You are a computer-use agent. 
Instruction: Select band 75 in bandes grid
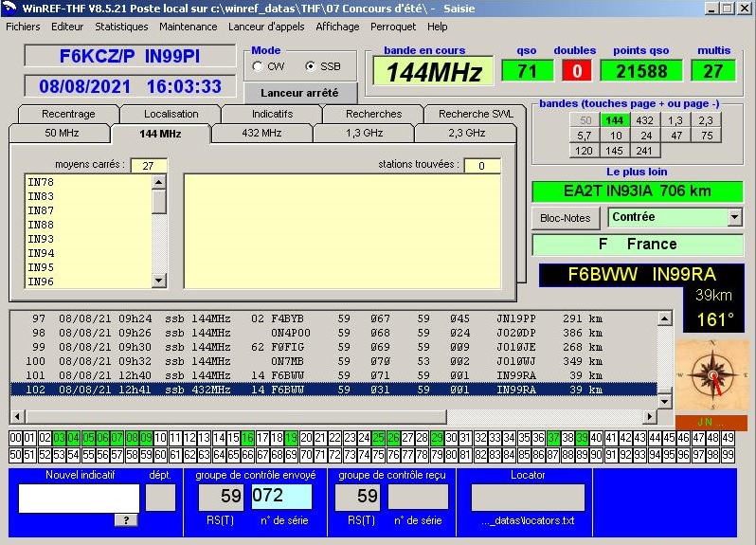(706, 136)
